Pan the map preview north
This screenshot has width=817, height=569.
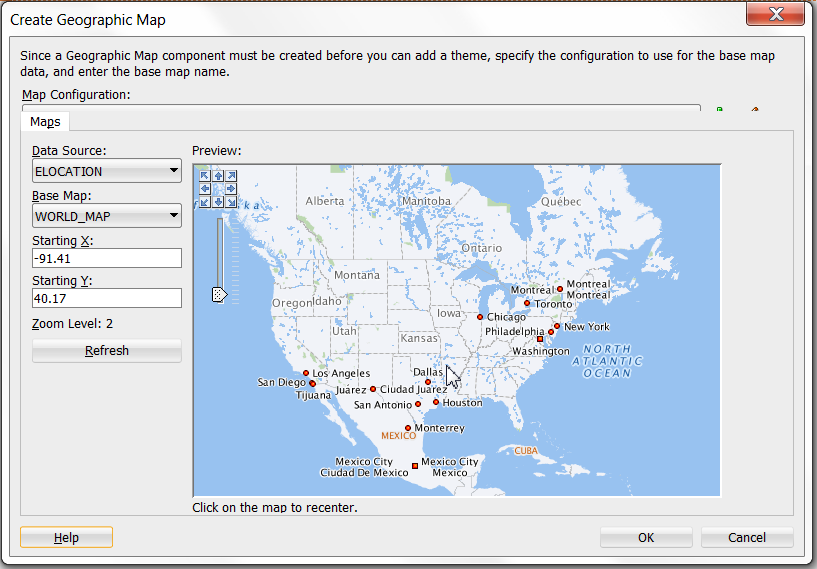click(x=218, y=176)
